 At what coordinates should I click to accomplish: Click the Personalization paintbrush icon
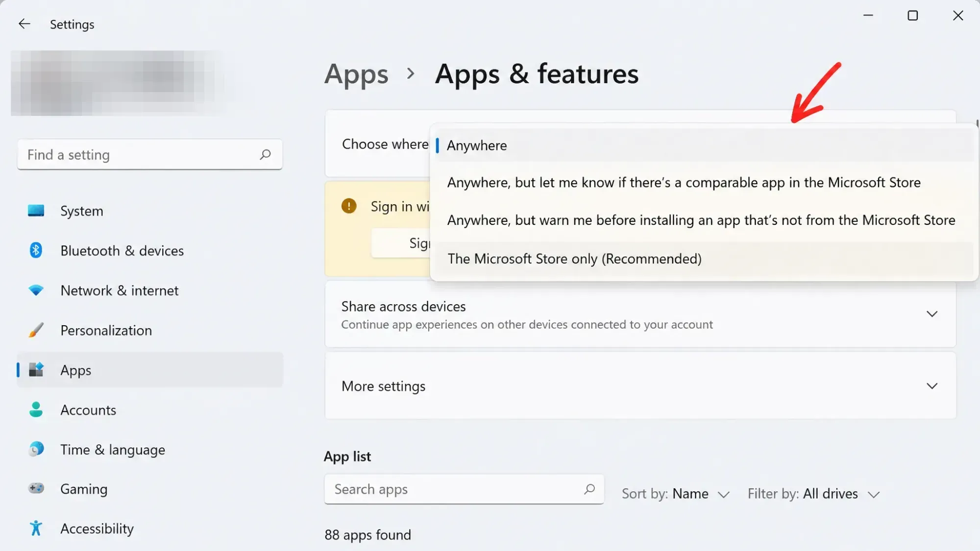coord(36,330)
